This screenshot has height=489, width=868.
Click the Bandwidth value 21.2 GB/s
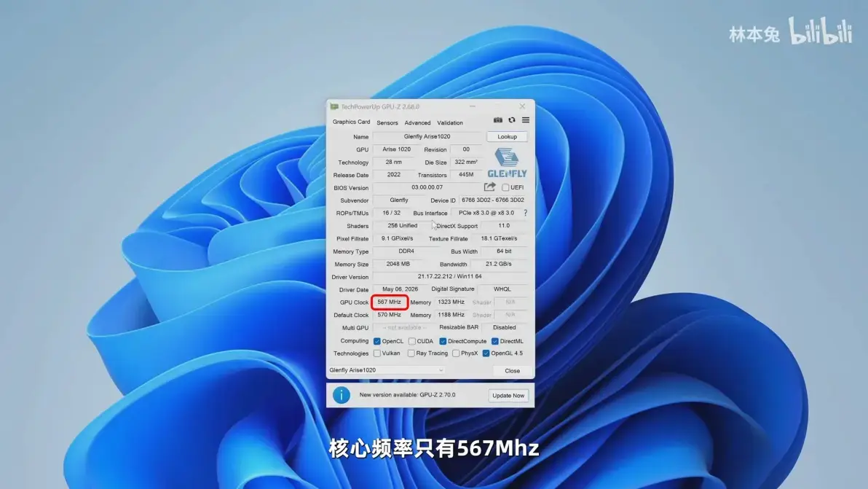[498, 264]
